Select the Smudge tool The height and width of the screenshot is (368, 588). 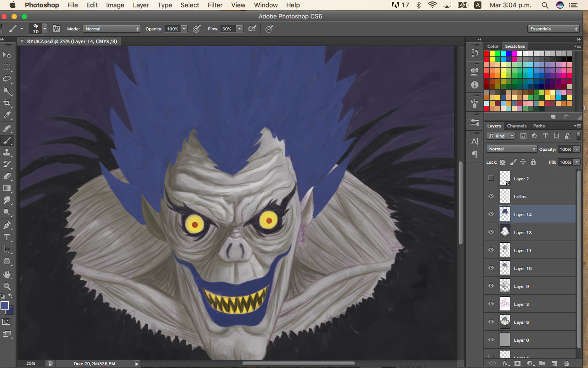pyautogui.click(x=7, y=200)
